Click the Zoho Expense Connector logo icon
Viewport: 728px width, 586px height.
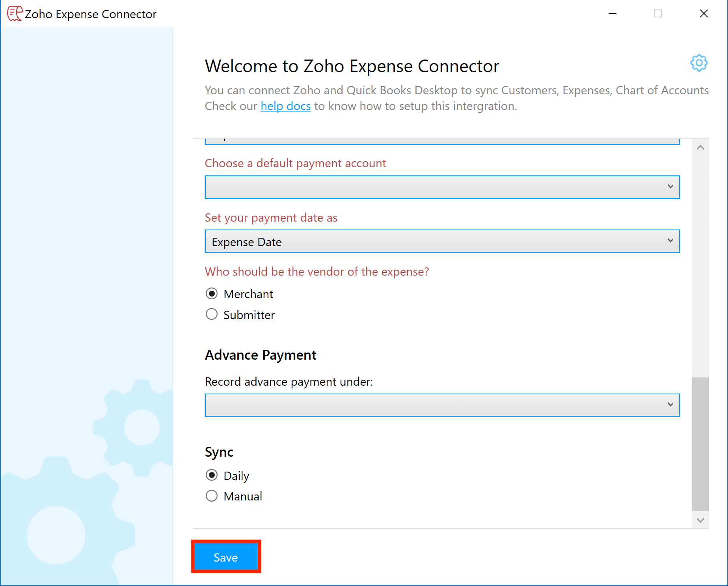[14, 13]
